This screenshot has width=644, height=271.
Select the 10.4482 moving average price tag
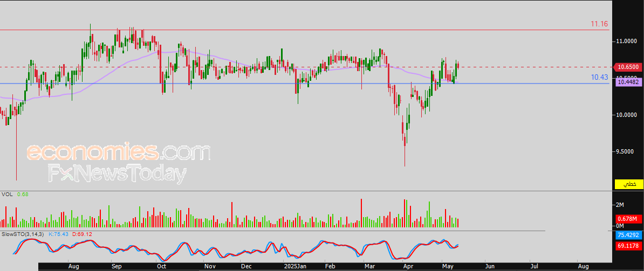point(627,82)
